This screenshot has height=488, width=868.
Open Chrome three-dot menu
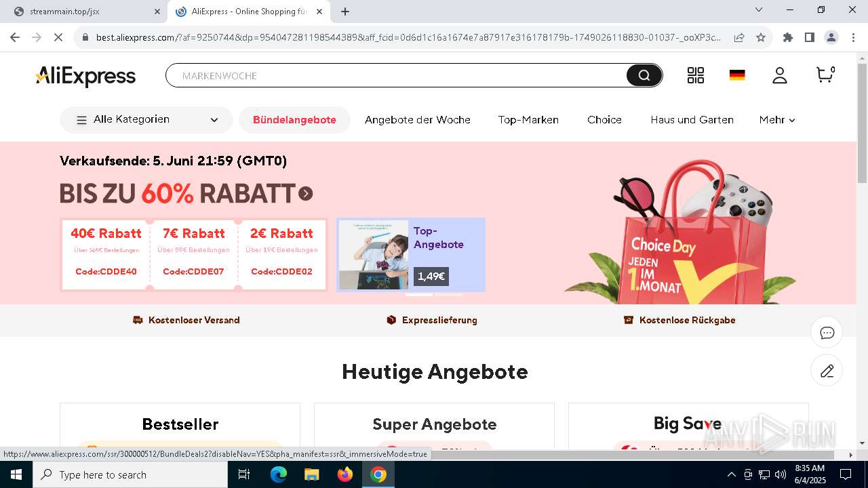tap(852, 37)
